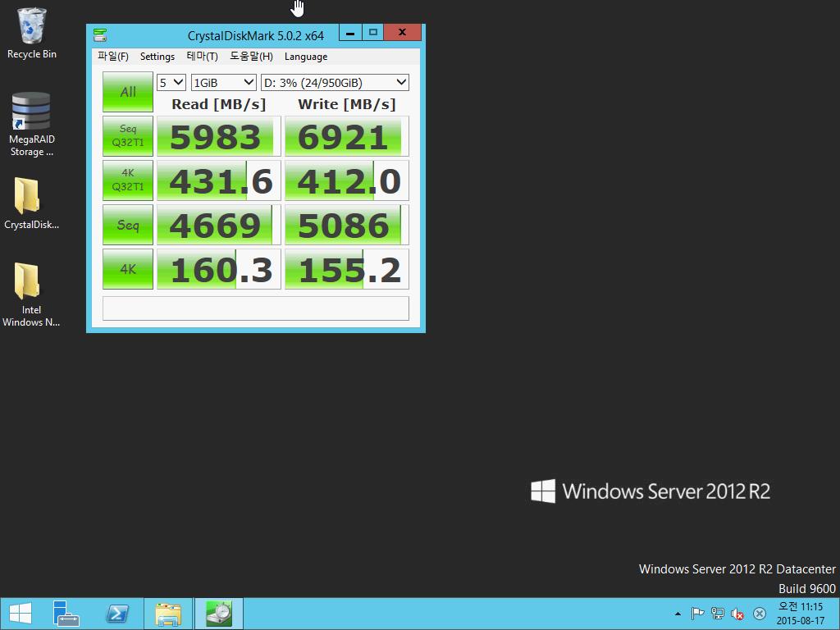
Task: Open MegaRAID Storage Manager shortcut
Action: 32,125
